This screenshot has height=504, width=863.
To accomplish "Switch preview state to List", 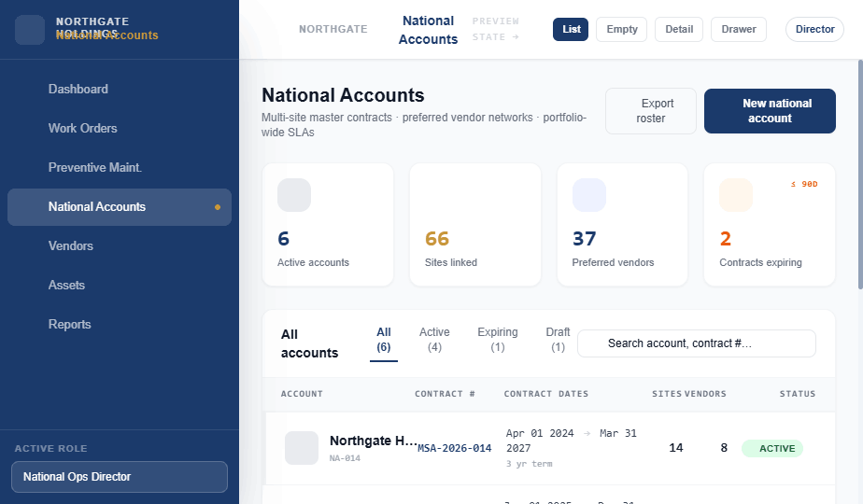I will pyautogui.click(x=571, y=29).
